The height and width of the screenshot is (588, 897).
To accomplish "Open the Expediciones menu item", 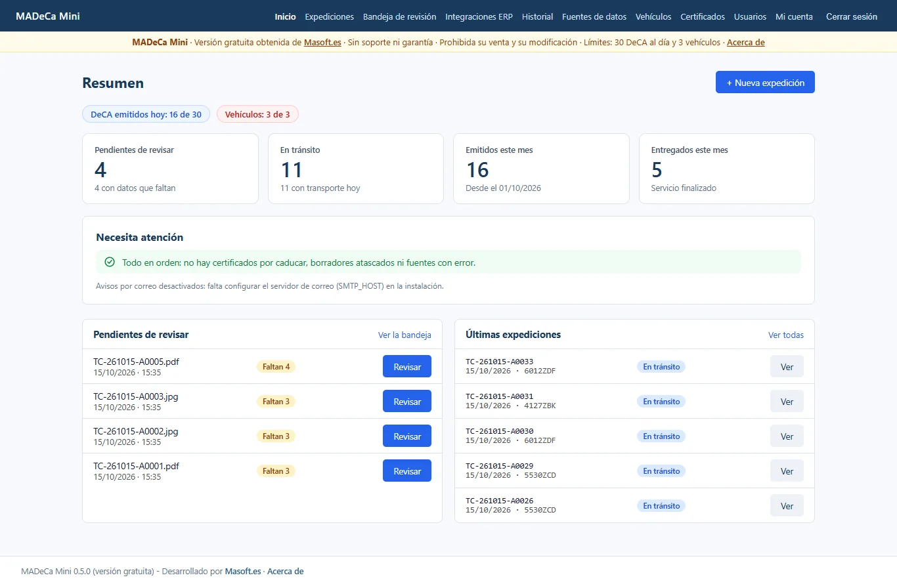I will pos(330,16).
